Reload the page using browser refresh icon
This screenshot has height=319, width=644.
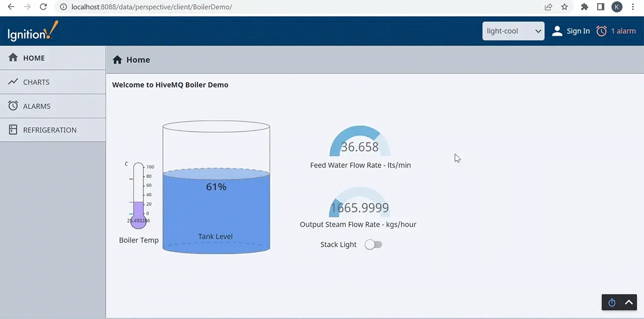[43, 7]
